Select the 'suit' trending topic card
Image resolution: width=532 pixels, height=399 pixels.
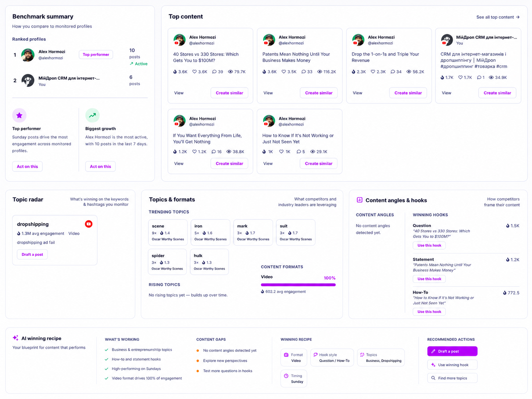pos(296,233)
